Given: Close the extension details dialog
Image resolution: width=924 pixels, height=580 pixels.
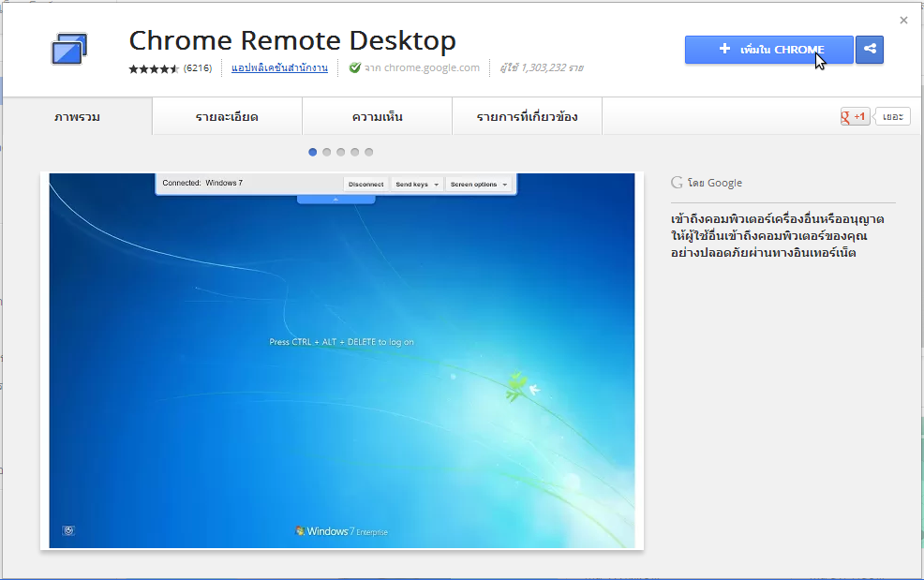Looking at the screenshot, I should 903,21.
